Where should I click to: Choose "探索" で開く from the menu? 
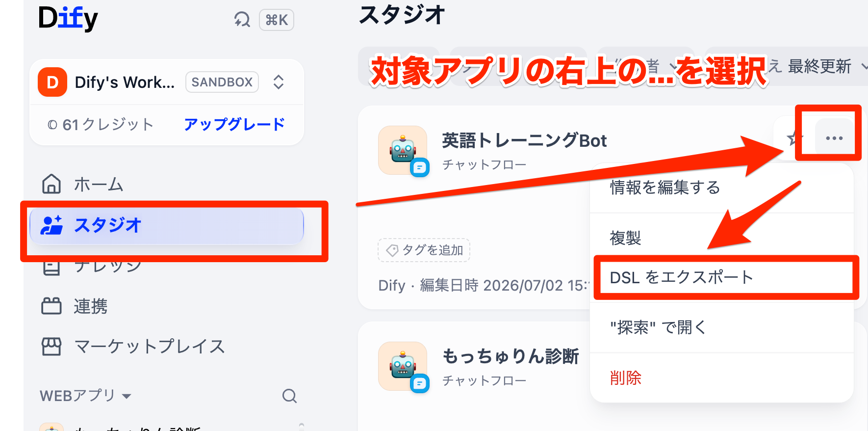pyautogui.click(x=722, y=327)
